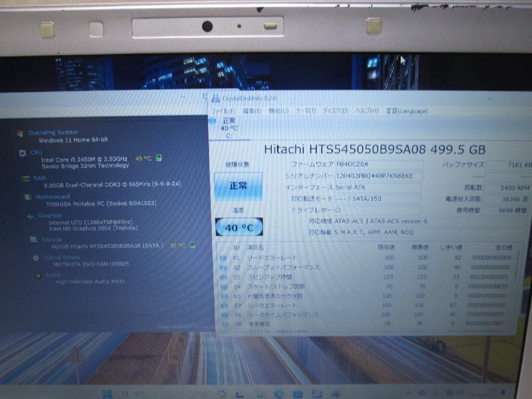Click the Motherboard icon in Speccy
The image size is (532, 399).
tap(27, 197)
